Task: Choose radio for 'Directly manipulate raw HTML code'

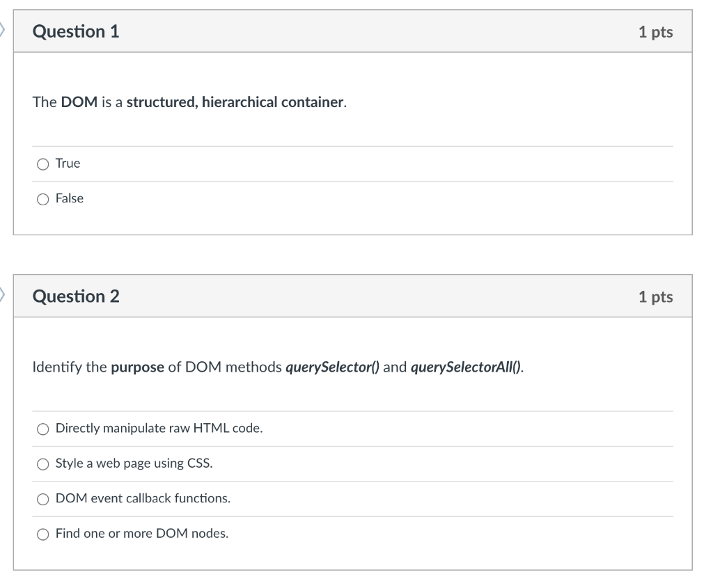Action: coord(42,429)
